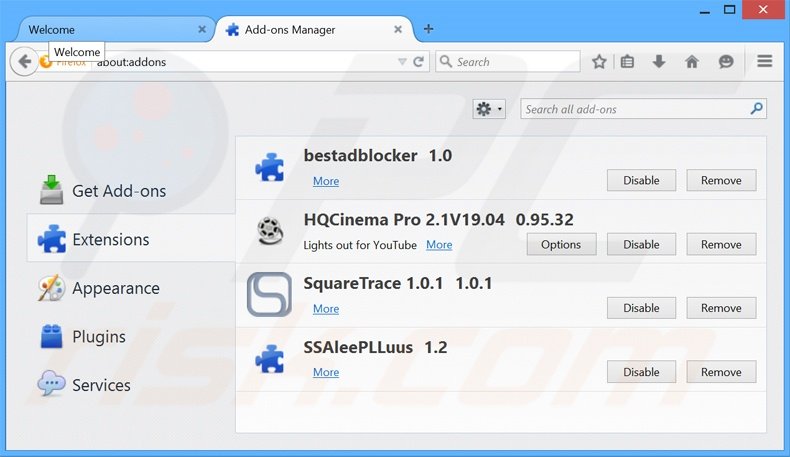Image resolution: width=790 pixels, height=457 pixels.
Task: Select Extensions in the sidebar
Action: (131, 239)
